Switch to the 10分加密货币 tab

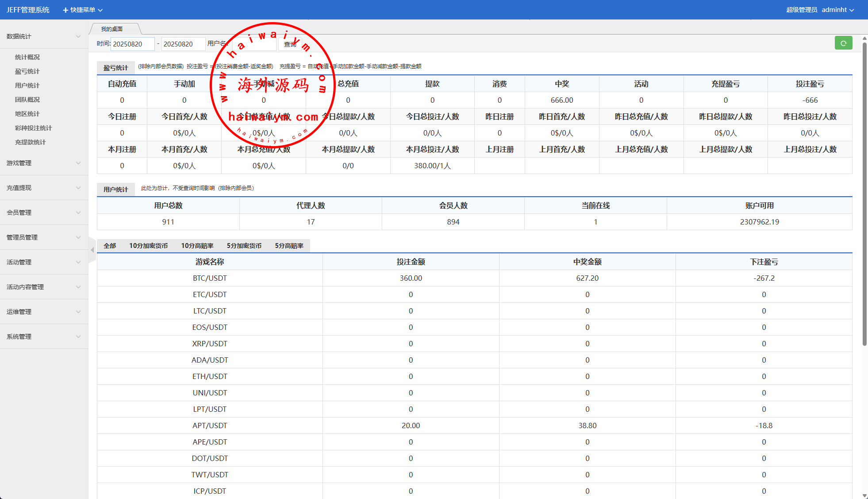pos(148,246)
